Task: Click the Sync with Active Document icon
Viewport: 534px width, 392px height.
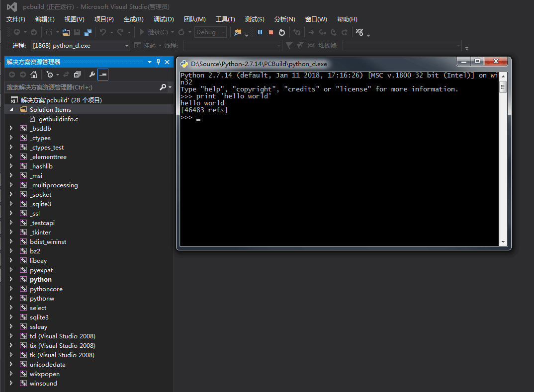Action: [x=66, y=75]
